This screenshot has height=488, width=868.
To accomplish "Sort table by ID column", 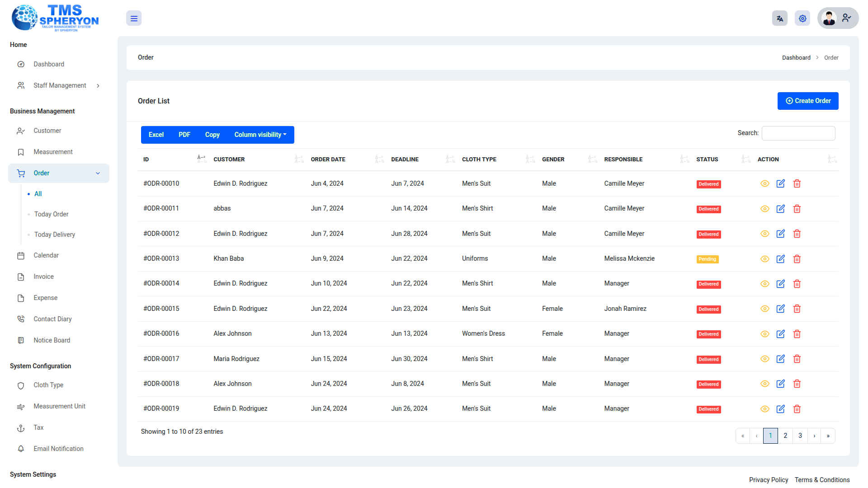I will tap(173, 160).
